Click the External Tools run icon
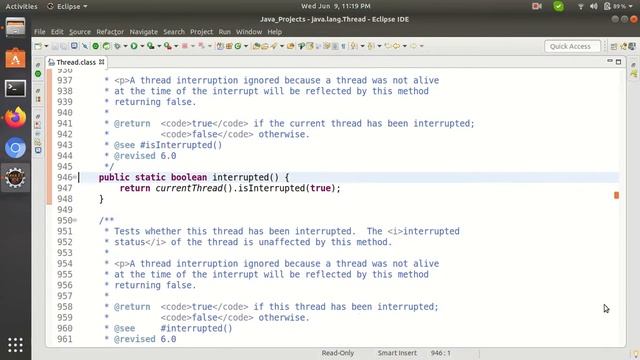 (167, 46)
